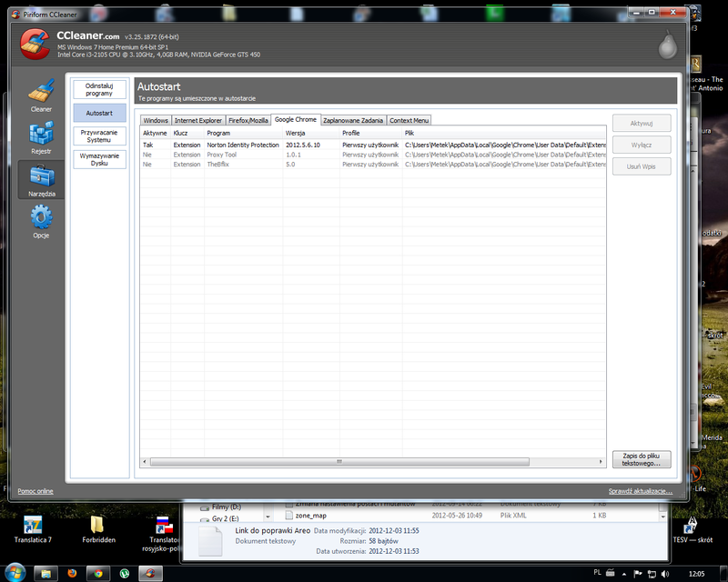
Task: Switch to the Internet Explorer tab
Action: (x=198, y=120)
